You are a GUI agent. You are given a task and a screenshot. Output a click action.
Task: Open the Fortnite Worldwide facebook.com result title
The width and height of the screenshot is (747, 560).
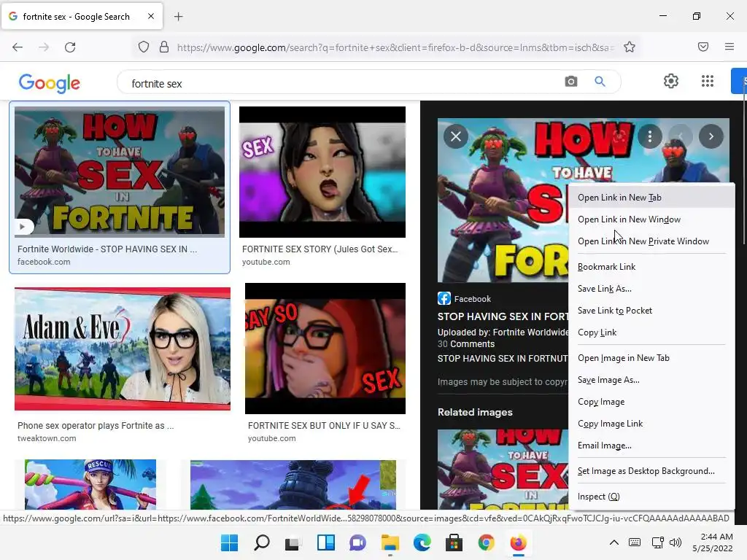click(x=107, y=249)
